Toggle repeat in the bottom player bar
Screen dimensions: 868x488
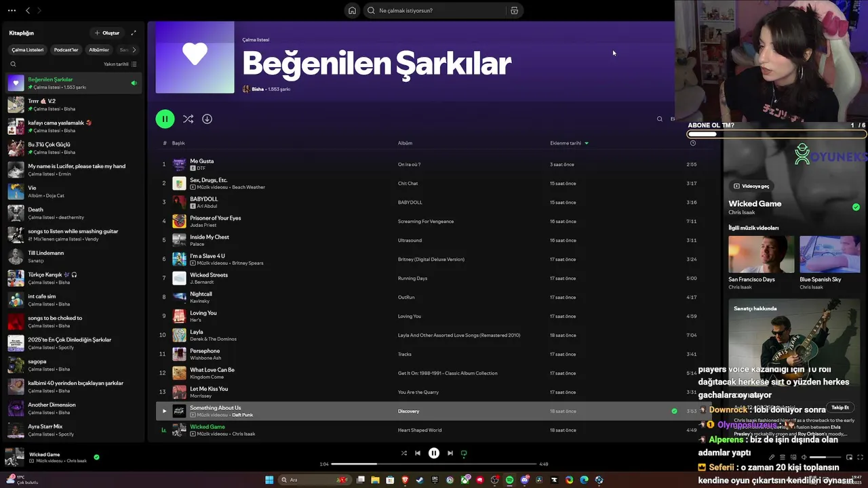click(x=464, y=453)
